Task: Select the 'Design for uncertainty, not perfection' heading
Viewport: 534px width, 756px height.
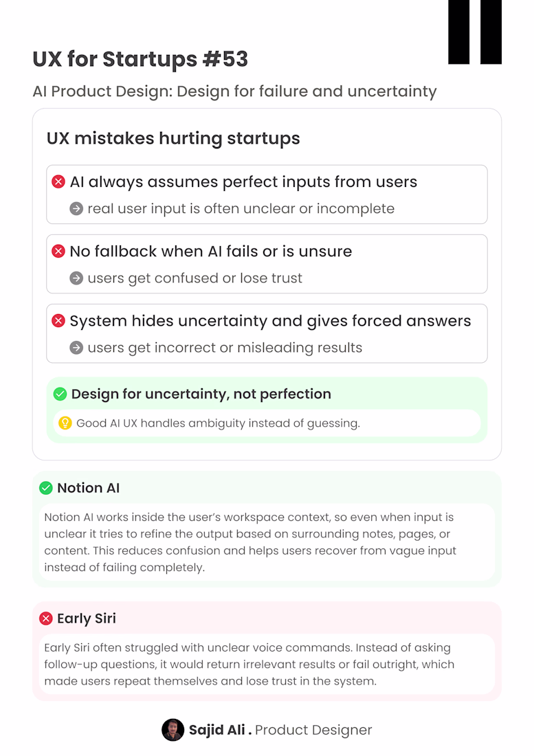Action: pyautogui.click(x=201, y=394)
